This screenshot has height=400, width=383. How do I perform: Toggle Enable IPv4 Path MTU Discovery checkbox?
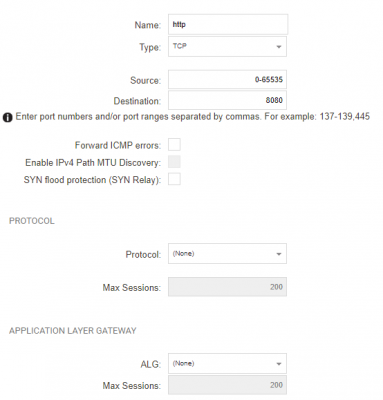tap(174, 162)
